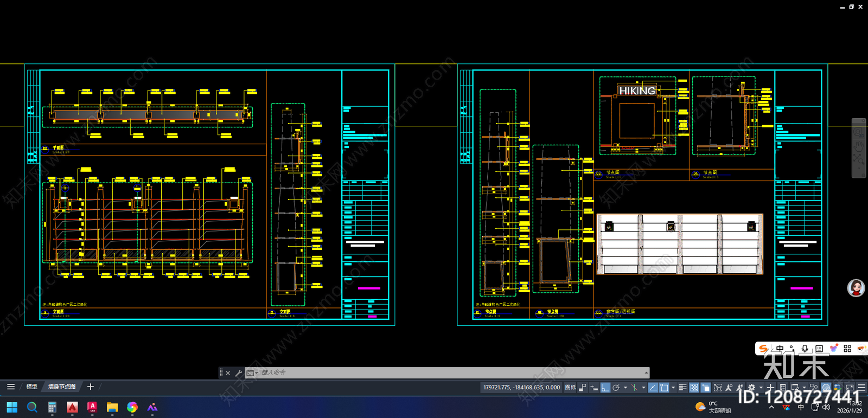Click the isolate objects icon
The image size is (868, 418).
[x=814, y=387]
